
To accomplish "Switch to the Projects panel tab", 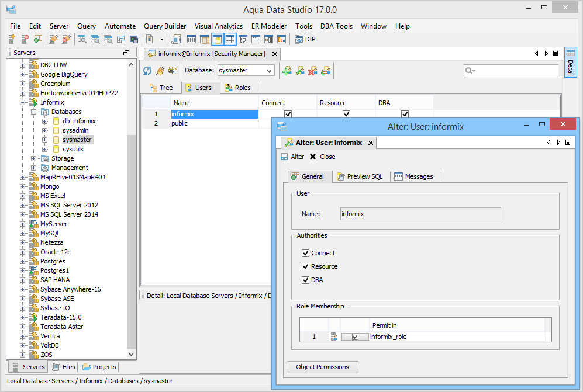I will pyautogui.click(x=99, y=367).
